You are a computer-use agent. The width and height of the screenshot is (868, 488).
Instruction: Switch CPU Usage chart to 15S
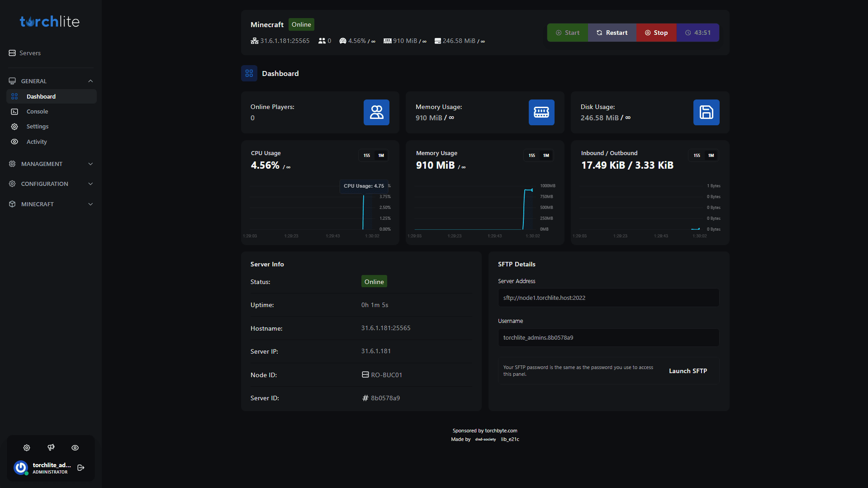pos(367,156)
